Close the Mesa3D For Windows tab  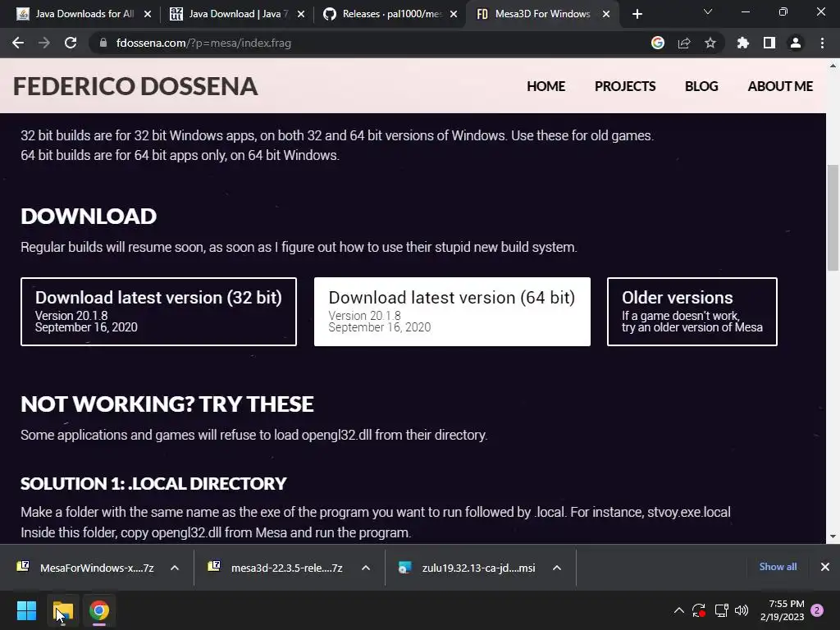click(x=606, y=14)
